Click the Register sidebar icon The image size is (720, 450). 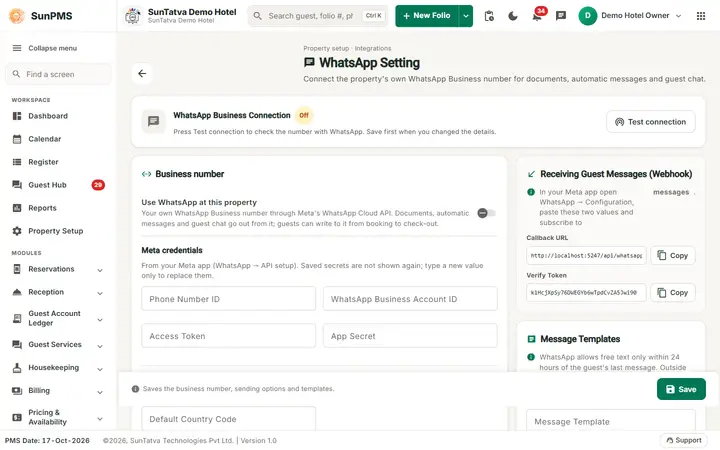pos(17,162)
